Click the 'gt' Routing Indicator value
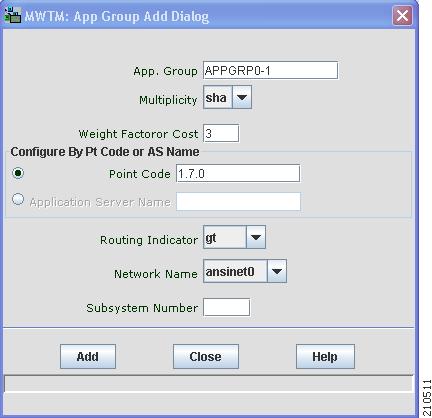The height and width of the screenshot is (418, 432). coord(225,237)
